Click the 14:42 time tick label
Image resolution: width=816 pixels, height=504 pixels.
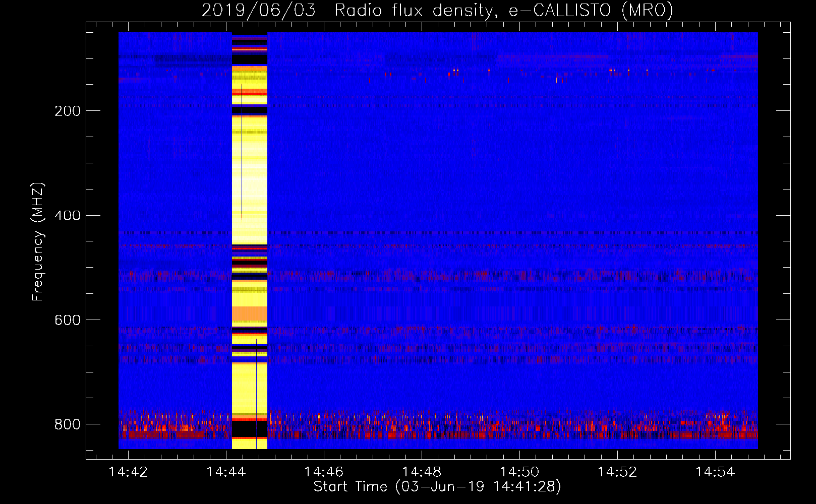point(128,472)
